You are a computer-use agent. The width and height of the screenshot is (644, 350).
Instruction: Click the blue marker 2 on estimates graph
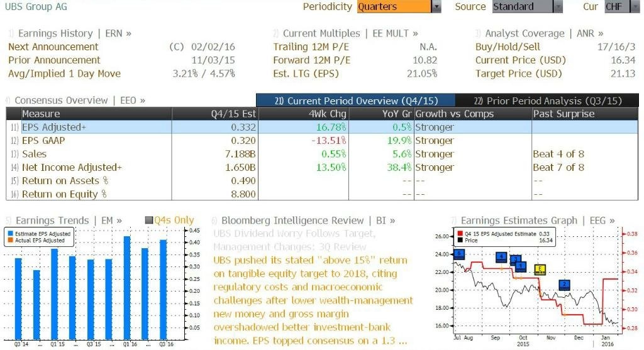[x=564, y=285]
